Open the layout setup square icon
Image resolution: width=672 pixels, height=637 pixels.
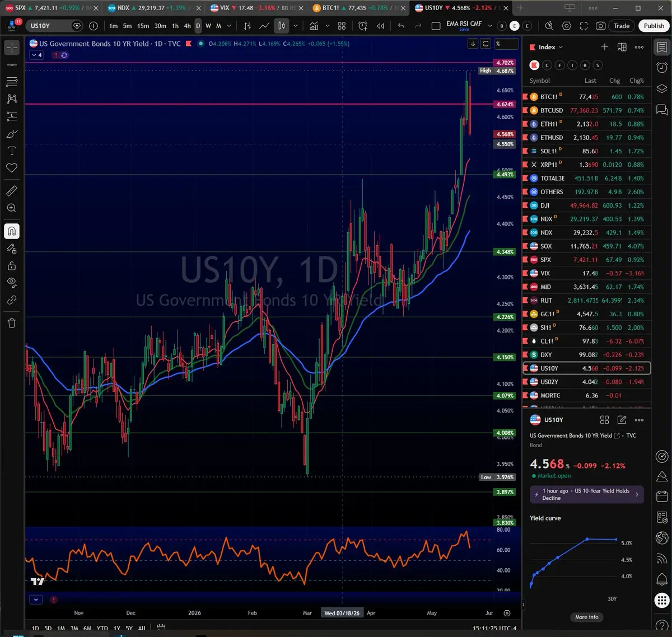(x=436, y=26)
